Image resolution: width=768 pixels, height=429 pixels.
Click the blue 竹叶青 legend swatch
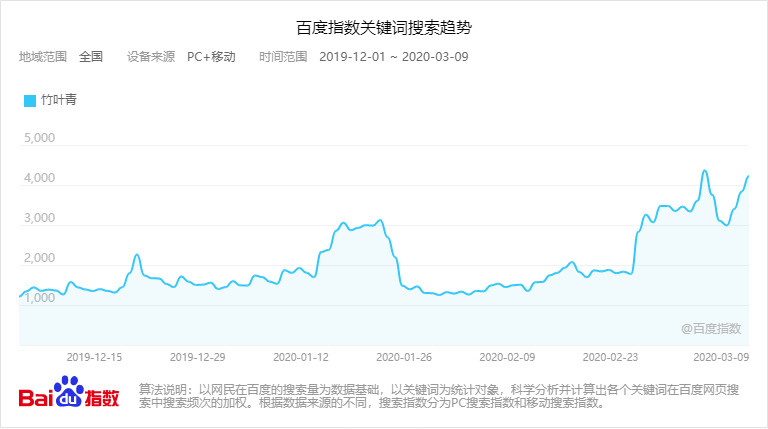[x=30, y=100]
